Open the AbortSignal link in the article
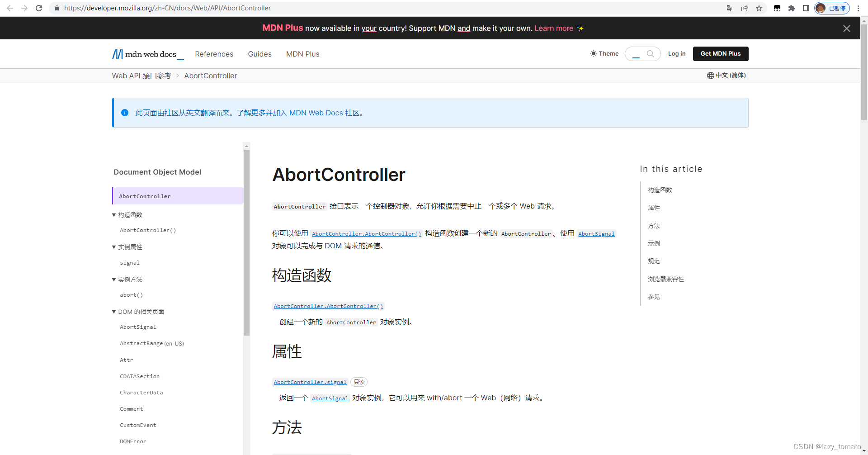This screenshot has height=455, width=868. point(596,233)
